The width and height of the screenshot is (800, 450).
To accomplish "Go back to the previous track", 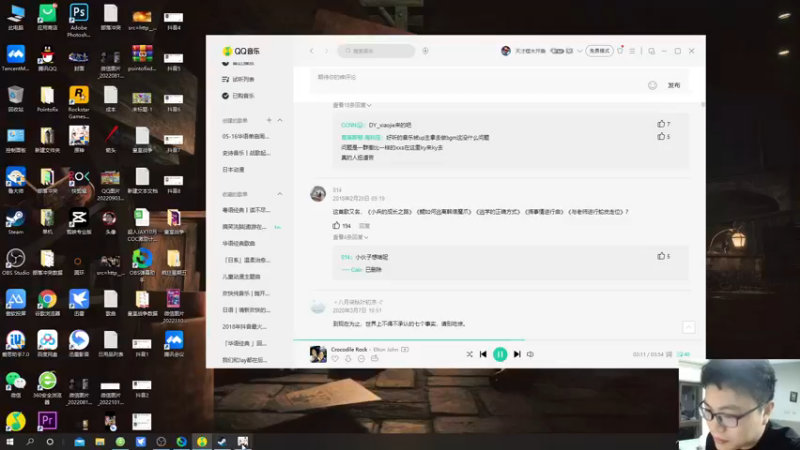I will (x=483, y=354).
